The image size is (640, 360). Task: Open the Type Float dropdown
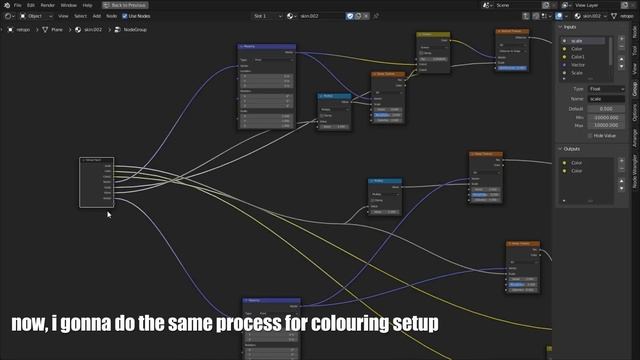point(606,89)
